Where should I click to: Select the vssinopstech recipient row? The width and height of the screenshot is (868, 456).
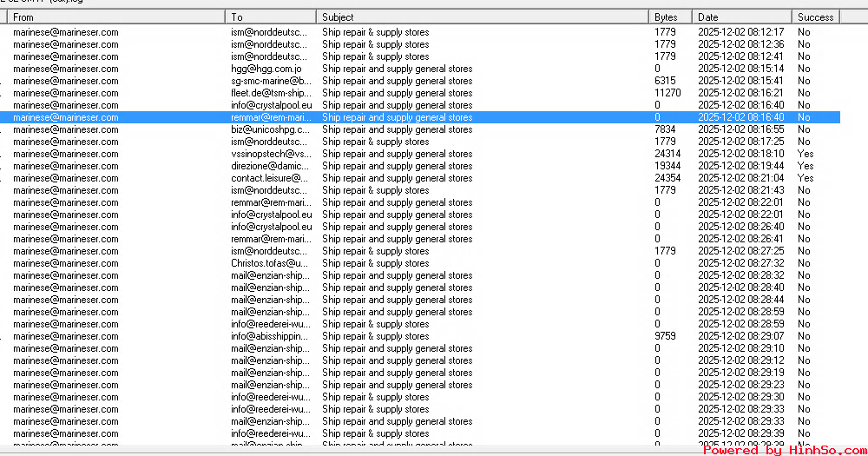point(270,154)
